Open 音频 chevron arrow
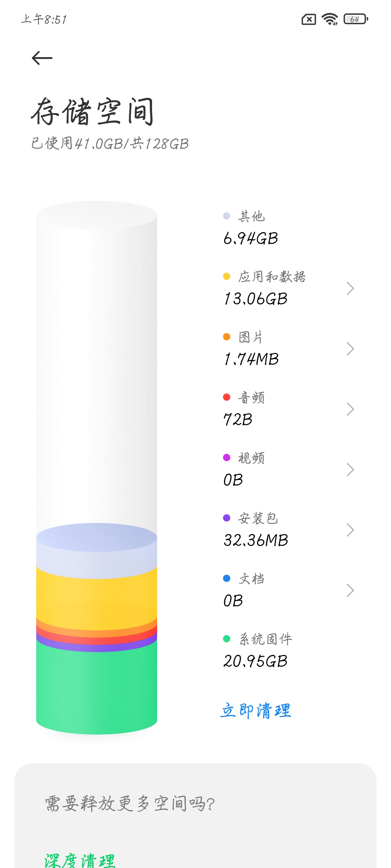The width and height of the screenshot is (391, 868). (x=350, y=409)
